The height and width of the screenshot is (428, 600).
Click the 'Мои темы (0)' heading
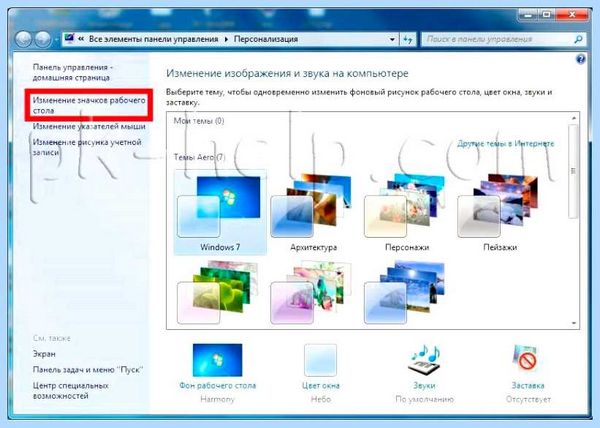pyautogui.click(x=199, y=121)
